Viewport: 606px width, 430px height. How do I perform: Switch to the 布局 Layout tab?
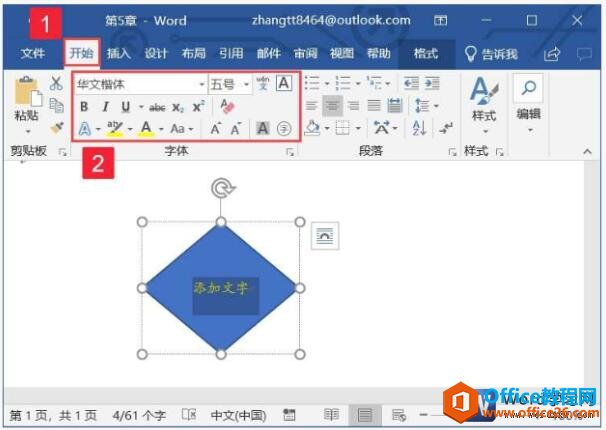click(194, 53)
